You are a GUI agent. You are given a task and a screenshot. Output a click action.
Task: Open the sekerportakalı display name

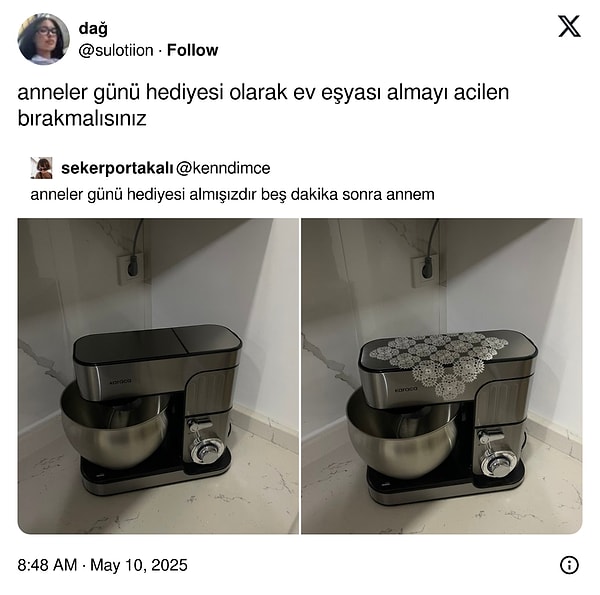click(117, 168)
